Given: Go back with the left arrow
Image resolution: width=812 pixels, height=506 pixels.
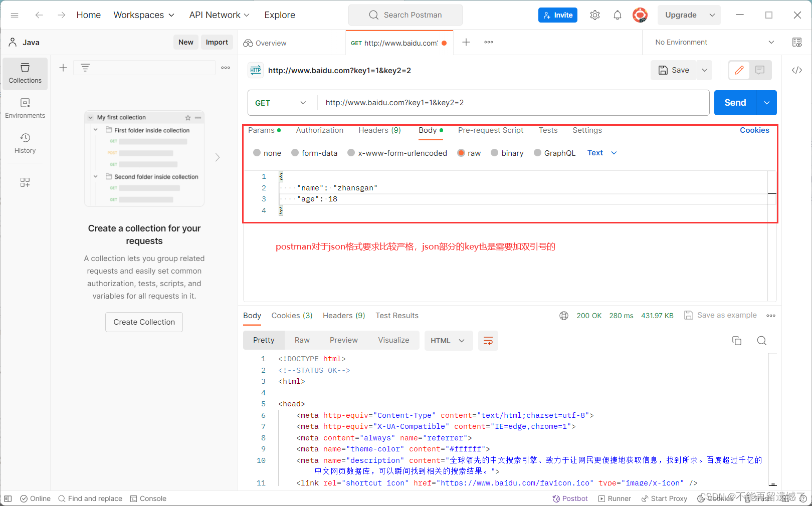Looking at the screenshot, I should (x=39, y=15).
